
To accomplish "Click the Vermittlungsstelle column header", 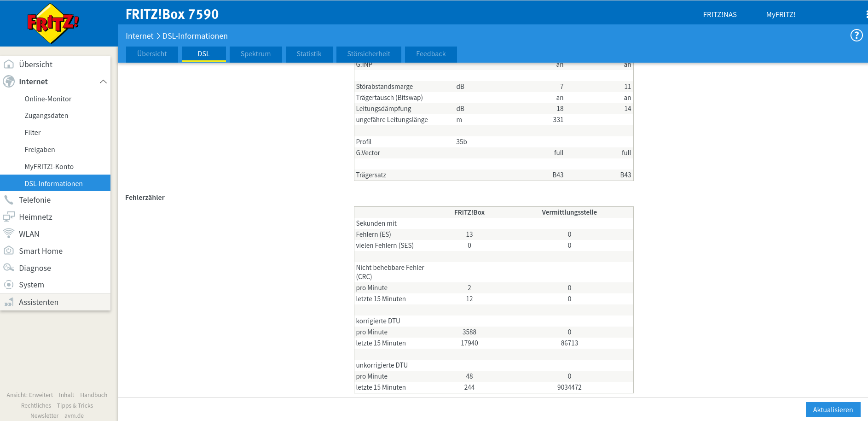I will pos(569,212).
